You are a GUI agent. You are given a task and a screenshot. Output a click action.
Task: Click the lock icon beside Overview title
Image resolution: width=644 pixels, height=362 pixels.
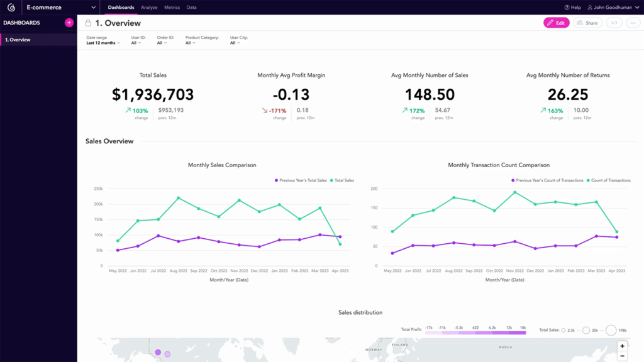point(88,23)
